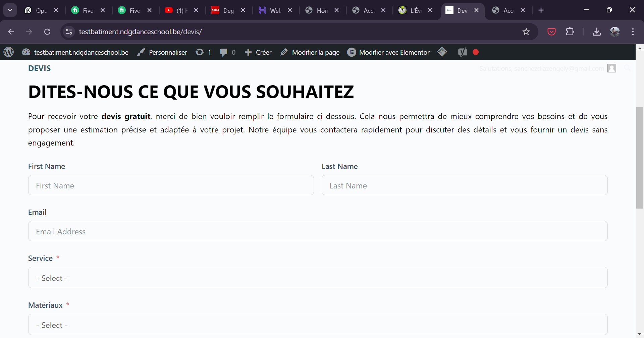Reload the page with the refresh icon
This screenshot has height=338, width=644.
tap(47, 32)
